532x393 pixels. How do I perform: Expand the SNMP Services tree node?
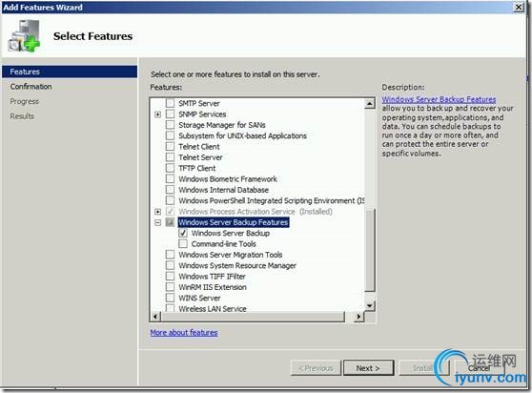click(157, 114)
